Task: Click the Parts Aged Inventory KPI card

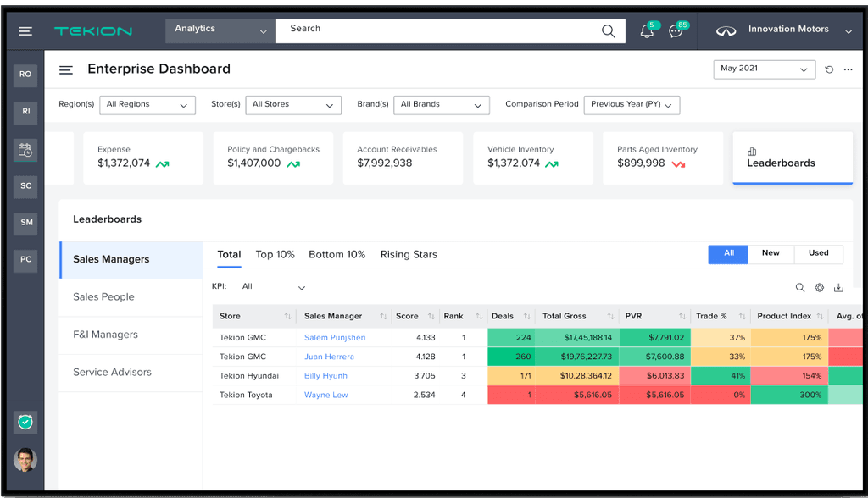Action: [x=662, y=158]
